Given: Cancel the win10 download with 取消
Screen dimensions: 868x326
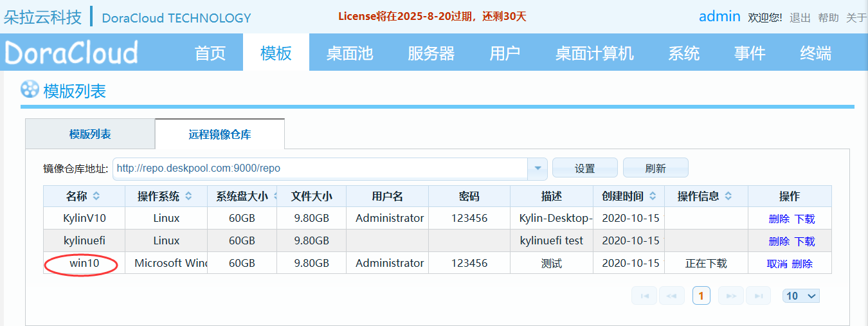Looking at the screenshot, I should click(x=777, y=264).
